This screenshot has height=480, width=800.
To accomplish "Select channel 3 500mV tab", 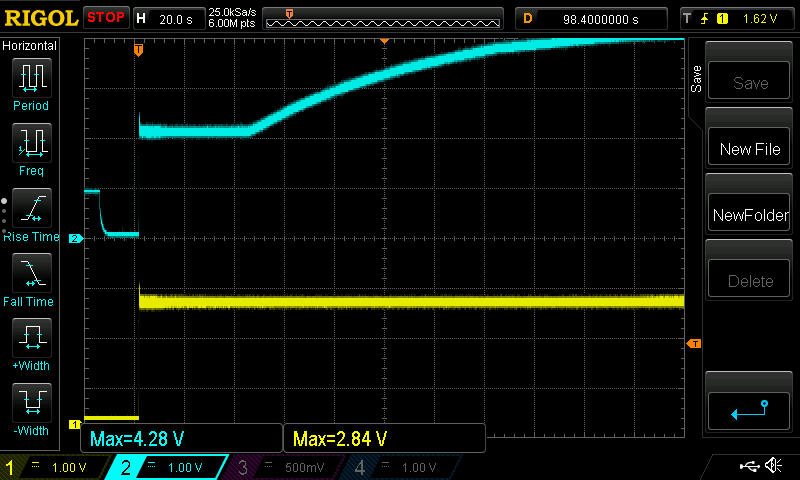I will [x=283, y=467].
